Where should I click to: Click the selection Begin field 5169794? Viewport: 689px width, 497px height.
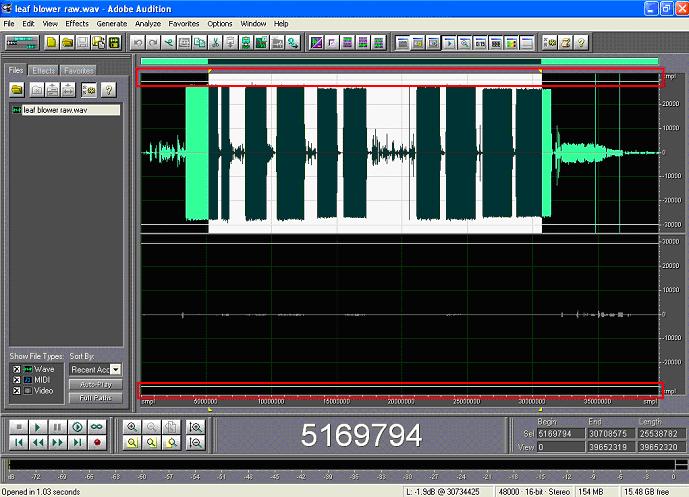click(561, 434)
